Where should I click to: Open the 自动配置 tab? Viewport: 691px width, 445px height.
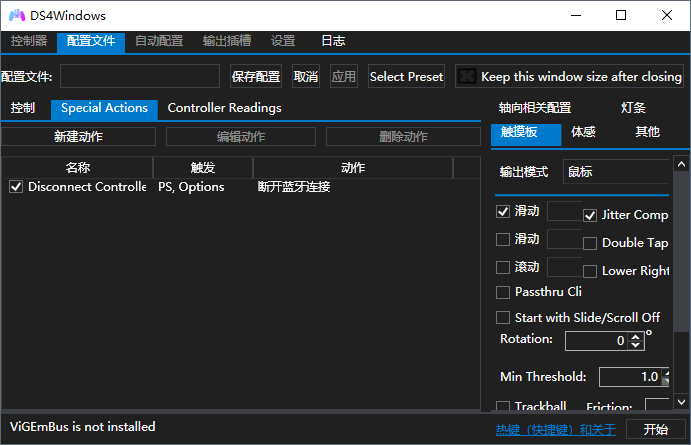[x=159, y=41]
